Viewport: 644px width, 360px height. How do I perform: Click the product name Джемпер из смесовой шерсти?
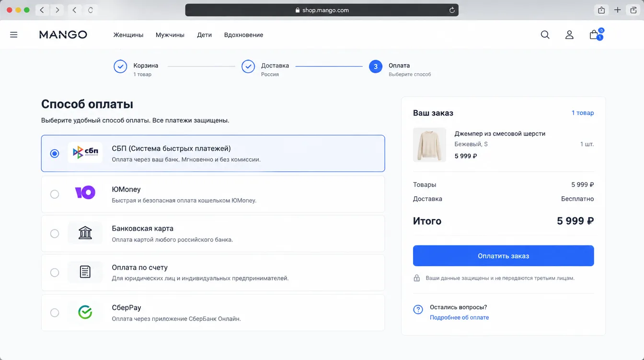click(x=500, y=134)
